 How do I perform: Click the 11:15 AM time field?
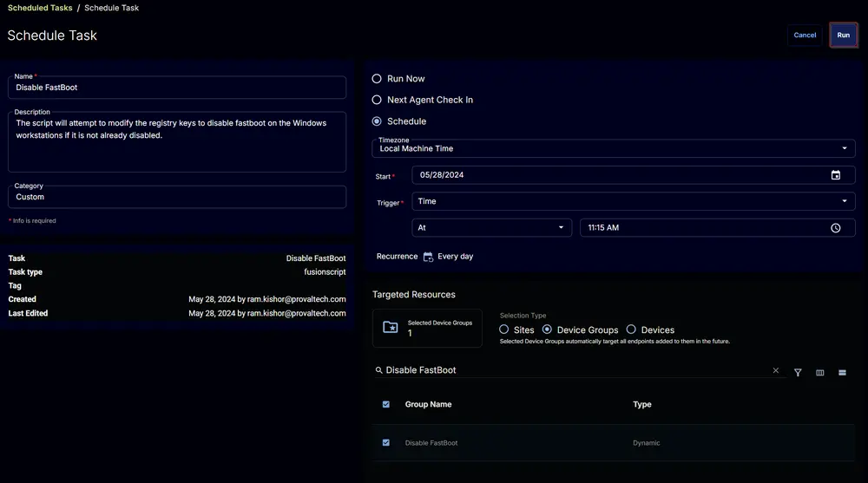(718, 228)
